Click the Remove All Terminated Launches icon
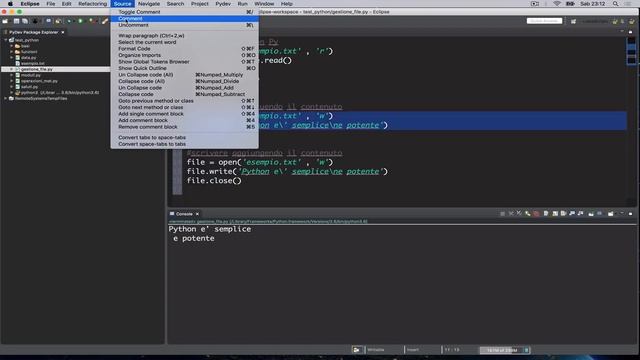This screenshot has width=640, height=360. [519, 213]
